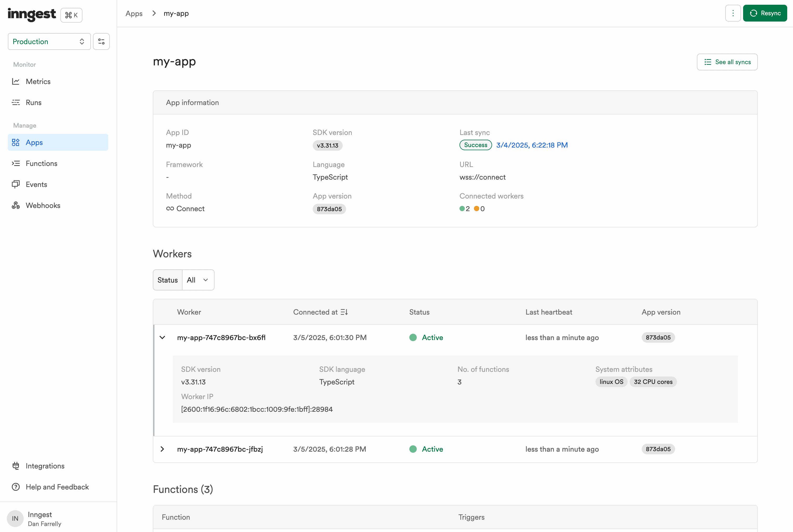Open the Apps breadcrumb link
This screenshot has width=793, height=532.
[x=134, y=13]
